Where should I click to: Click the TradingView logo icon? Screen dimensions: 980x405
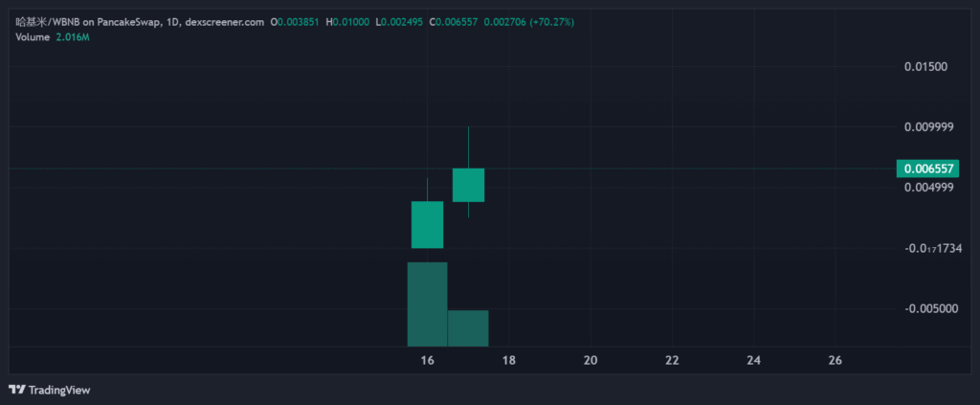(17, 390)
